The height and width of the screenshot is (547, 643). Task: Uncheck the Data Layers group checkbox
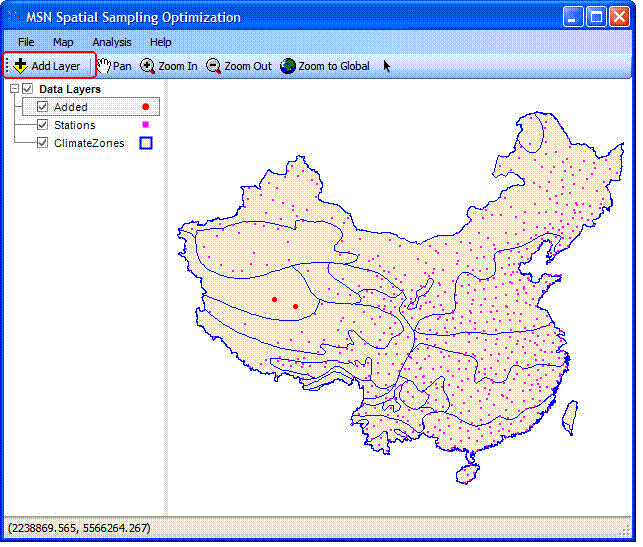pyautogui.click(x=27, y=89)
